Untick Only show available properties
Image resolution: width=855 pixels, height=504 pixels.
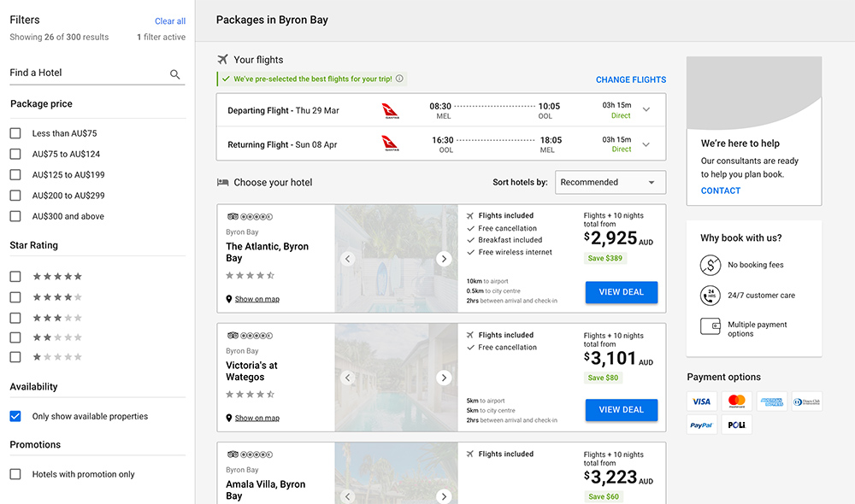point(15,416)
